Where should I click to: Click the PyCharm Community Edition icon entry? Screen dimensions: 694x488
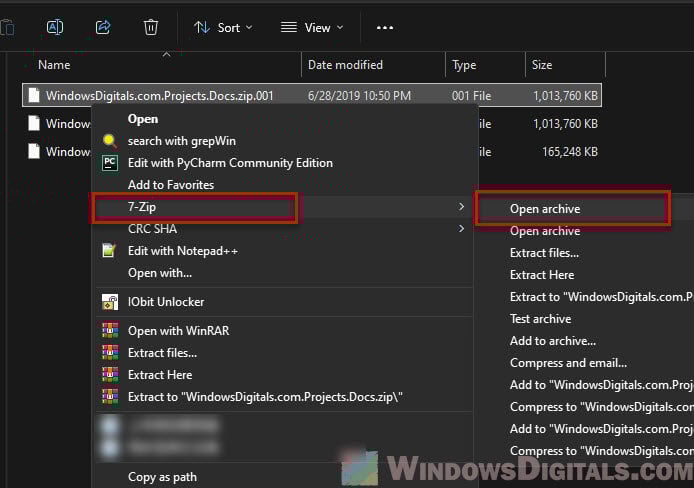pyautogui.click(x=110, y=163)
